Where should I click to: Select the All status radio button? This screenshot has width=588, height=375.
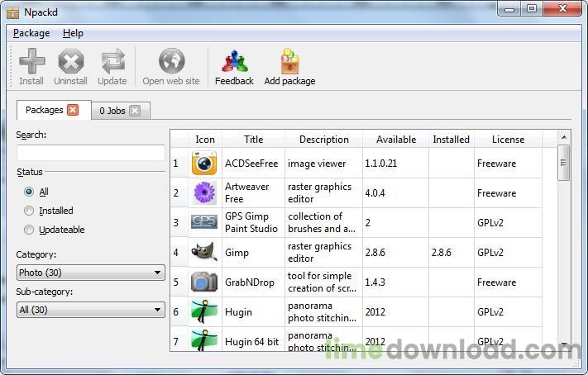coord(29,192)
